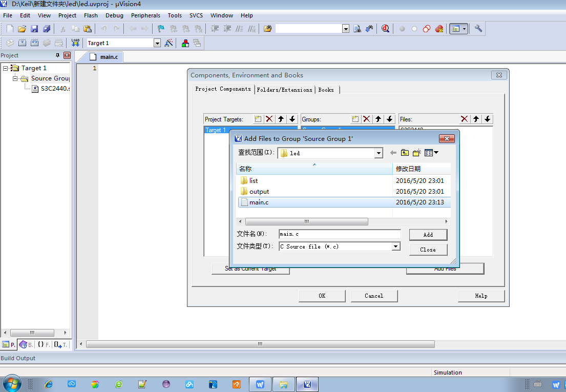
Task: Create a new file from toolbar
Action: point(10,29)
